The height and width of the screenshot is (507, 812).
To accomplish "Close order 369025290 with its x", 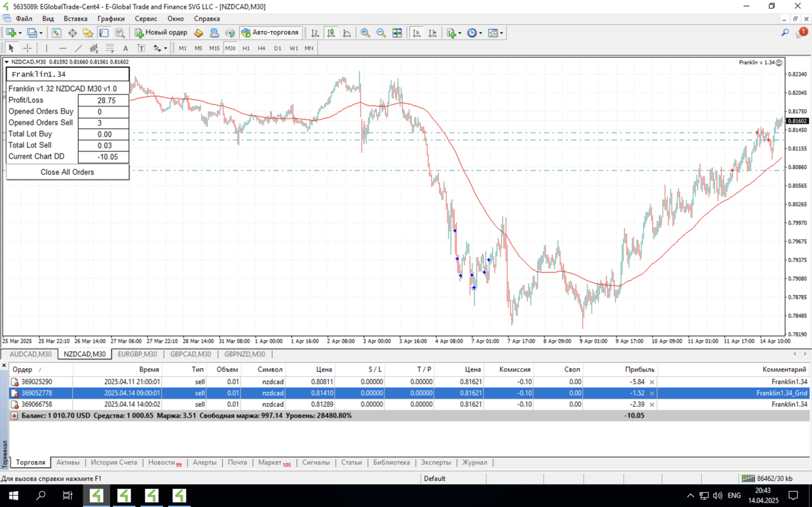I will (x=652, y=382).
